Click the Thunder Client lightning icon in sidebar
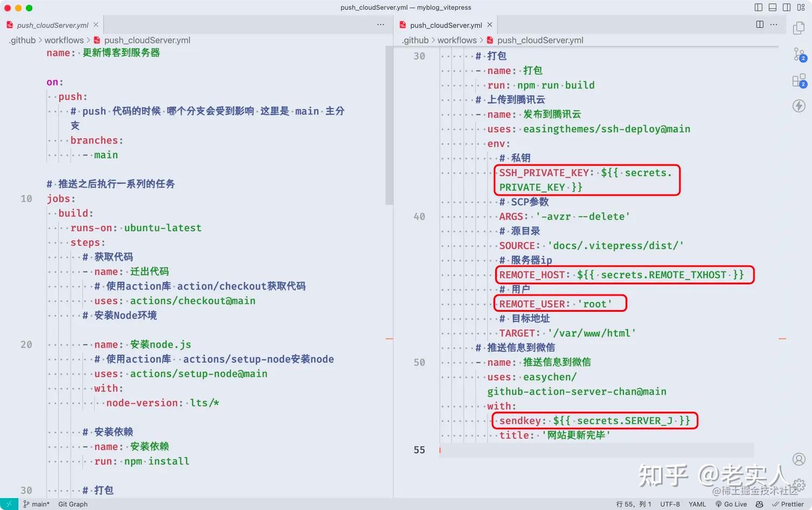Viewport: 812px width, 510px height. coord(799,106)
